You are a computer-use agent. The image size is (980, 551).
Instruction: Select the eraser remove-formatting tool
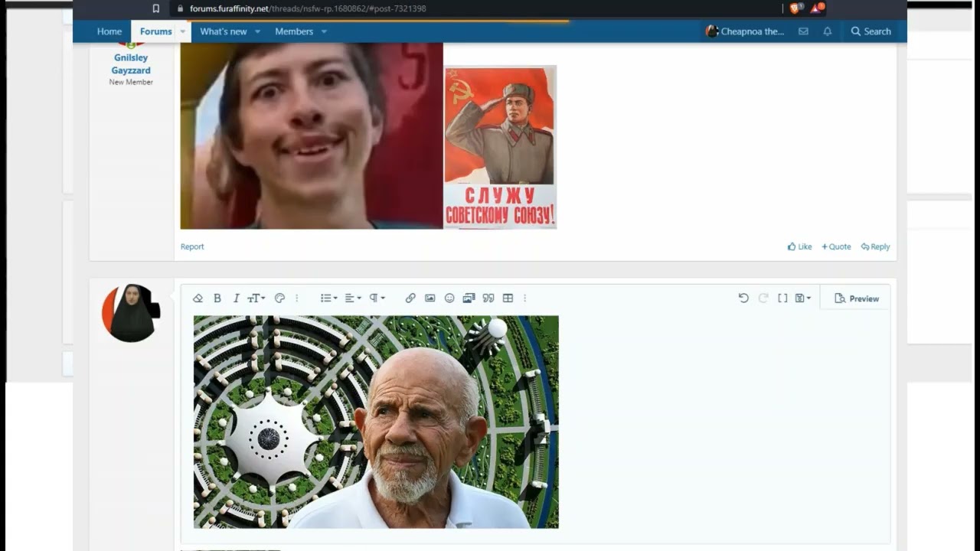click(198, 298)
